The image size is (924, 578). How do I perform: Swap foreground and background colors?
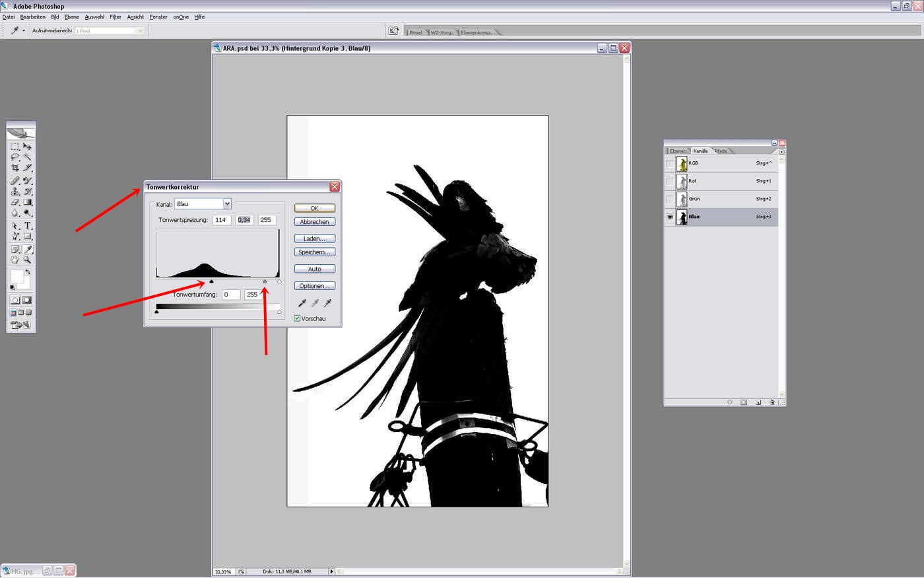pyautogui.click(x=28, y=271)
